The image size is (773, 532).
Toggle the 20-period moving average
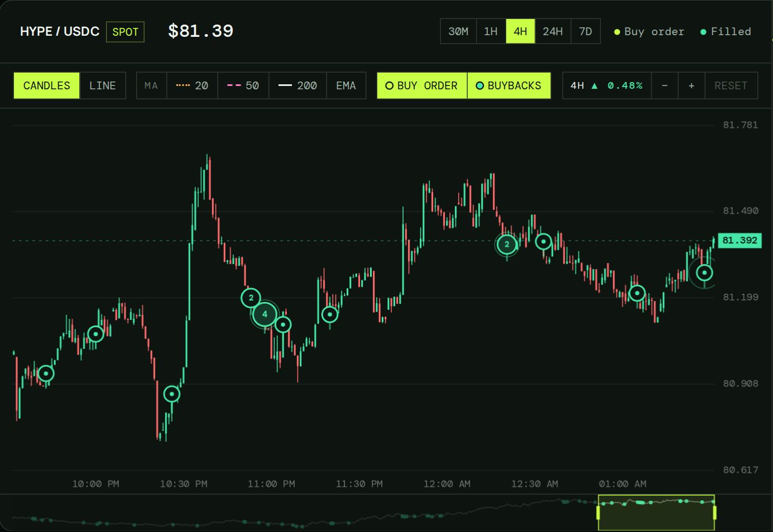192,85
